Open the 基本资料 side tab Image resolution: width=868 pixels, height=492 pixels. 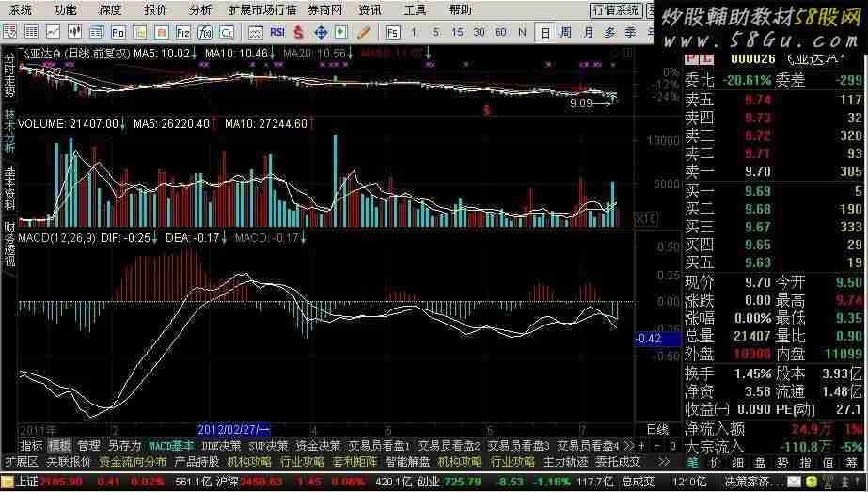[10, 187]
